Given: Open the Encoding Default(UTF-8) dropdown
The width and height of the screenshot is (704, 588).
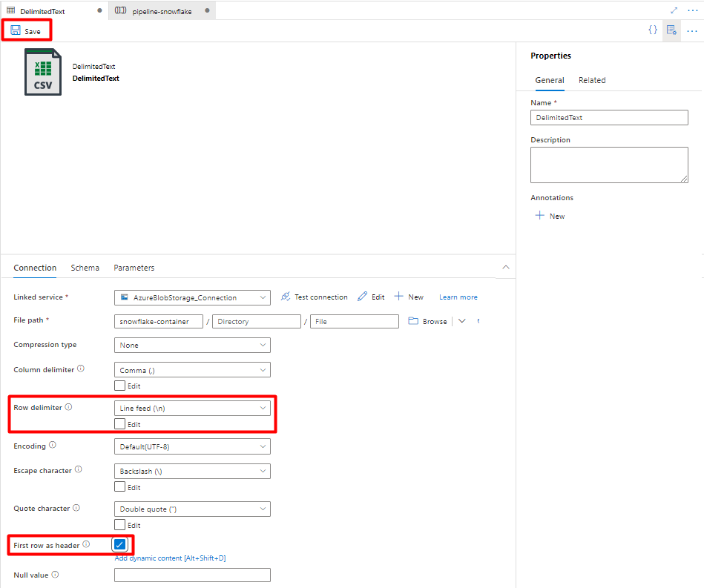Looking at the screenshot, I should 192,446.
